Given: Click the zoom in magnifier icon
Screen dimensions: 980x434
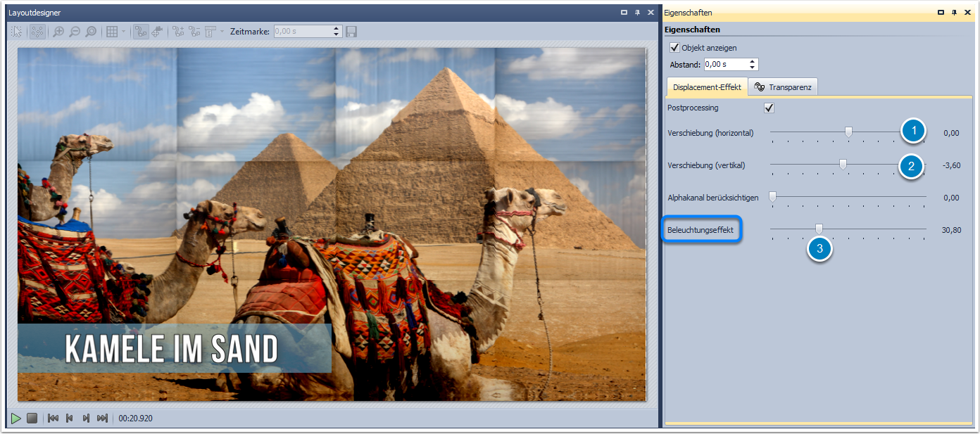Looking at the screenshot, I should [58, 32].
